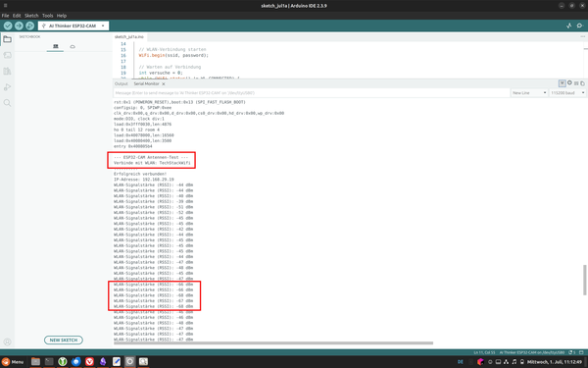
Task: Open the Library Manager sidebar icon
Action: 7,71
